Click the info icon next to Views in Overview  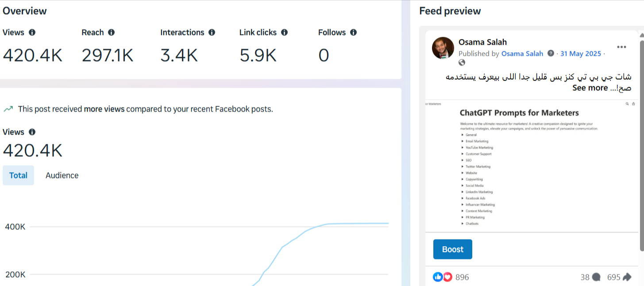coord(32,32)
